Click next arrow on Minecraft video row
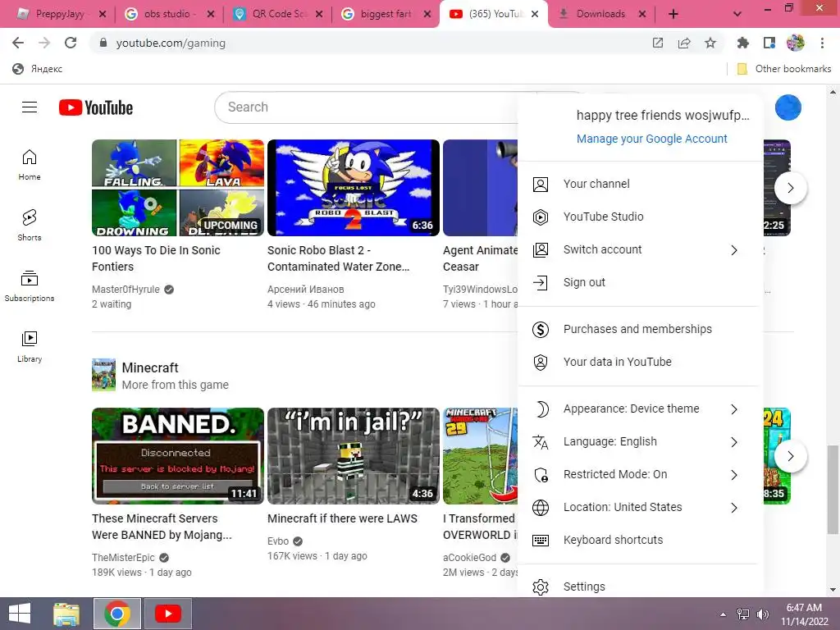This screenshot has width=840, height=630. pos(790,456)
